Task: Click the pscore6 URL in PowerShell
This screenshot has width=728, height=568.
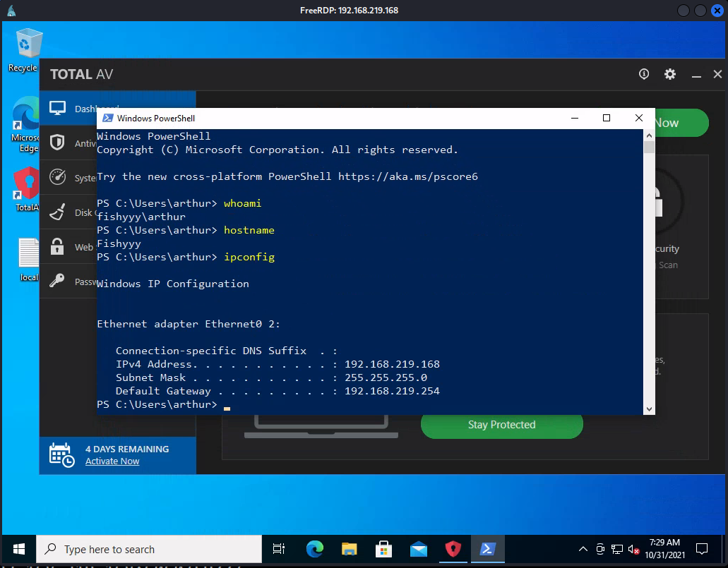Action: point(407,177)
